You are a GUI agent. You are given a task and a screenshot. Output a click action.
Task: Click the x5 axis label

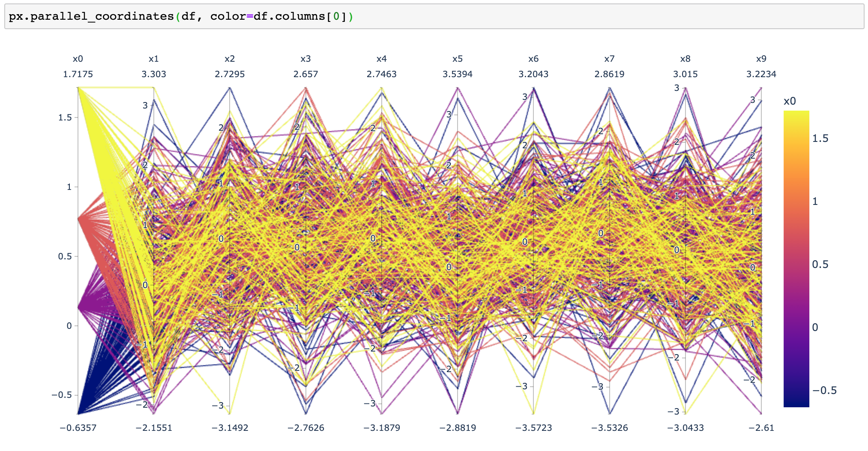(458, 59)
